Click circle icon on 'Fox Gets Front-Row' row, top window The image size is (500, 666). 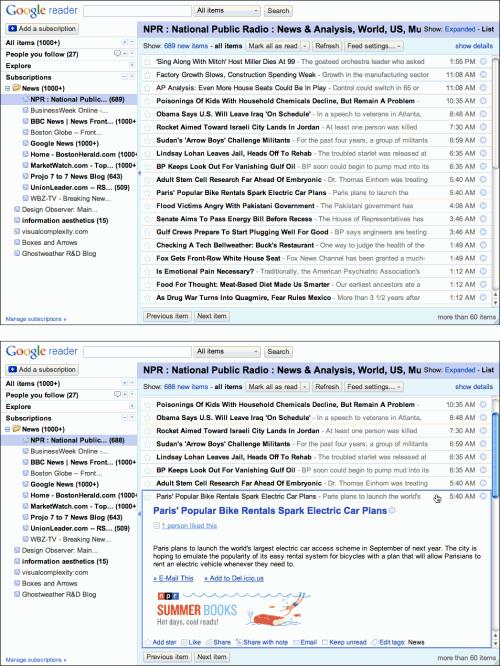[483, 258]
